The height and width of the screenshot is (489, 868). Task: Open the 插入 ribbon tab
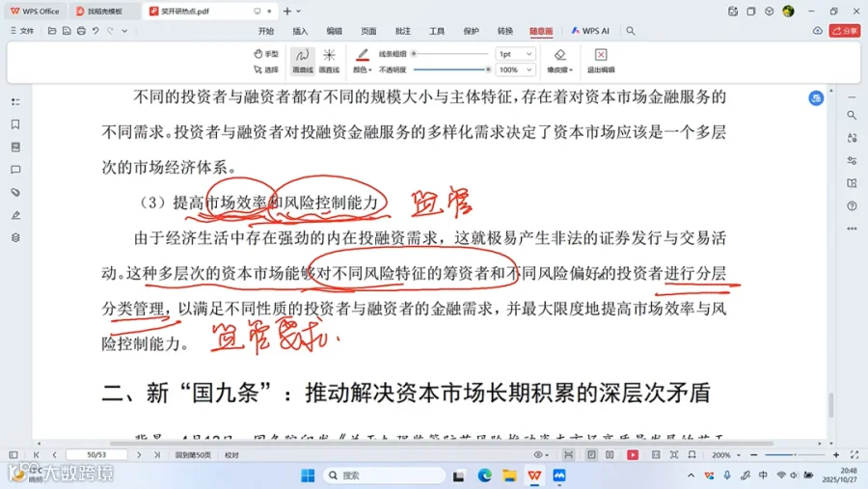pyautogui.click(x=300, y=31)
